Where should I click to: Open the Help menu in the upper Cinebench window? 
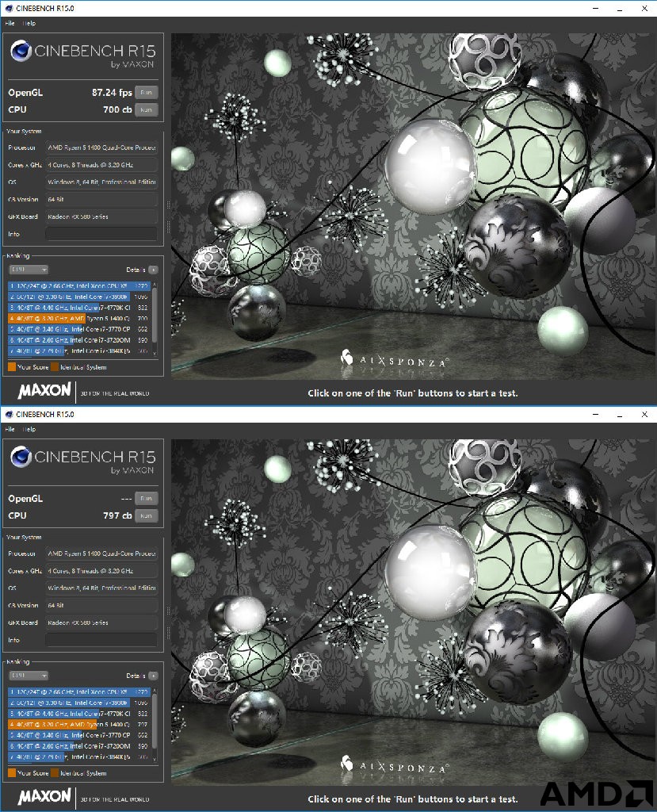tap(29, 23)
